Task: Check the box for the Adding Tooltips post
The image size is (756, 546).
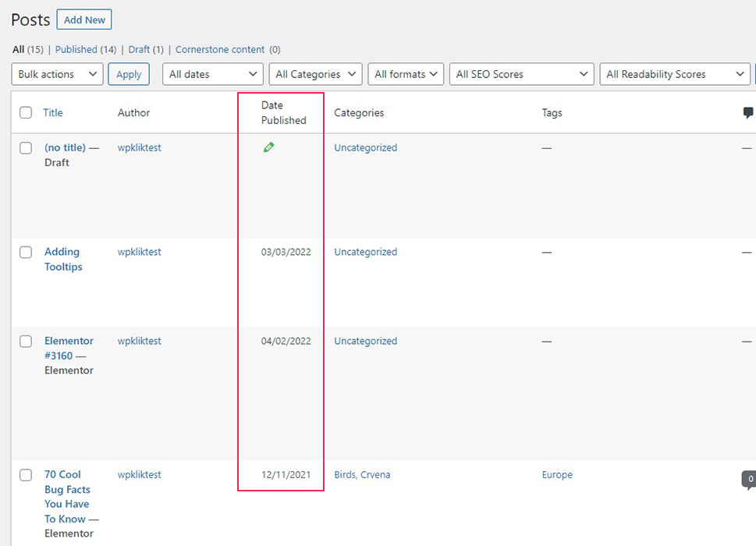Action: (26, 252)
